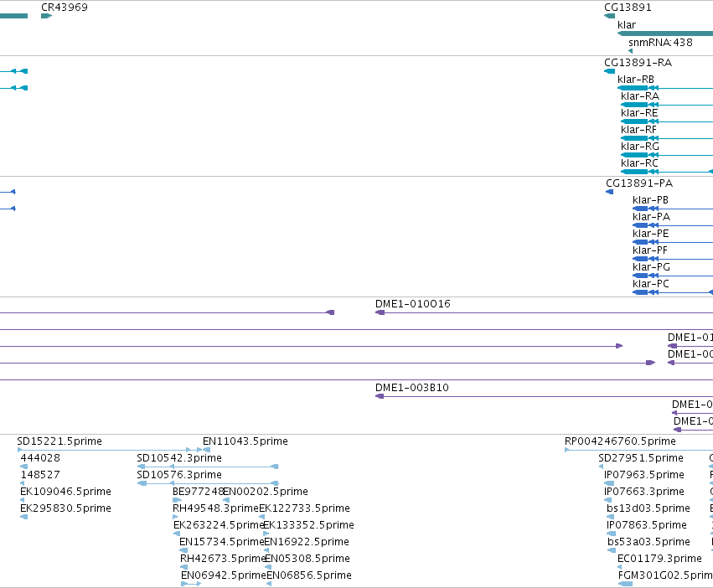The image size is (713, 588).
Task: Click the EN06856.5prime EST label
Action: click(x=309, y=575)
